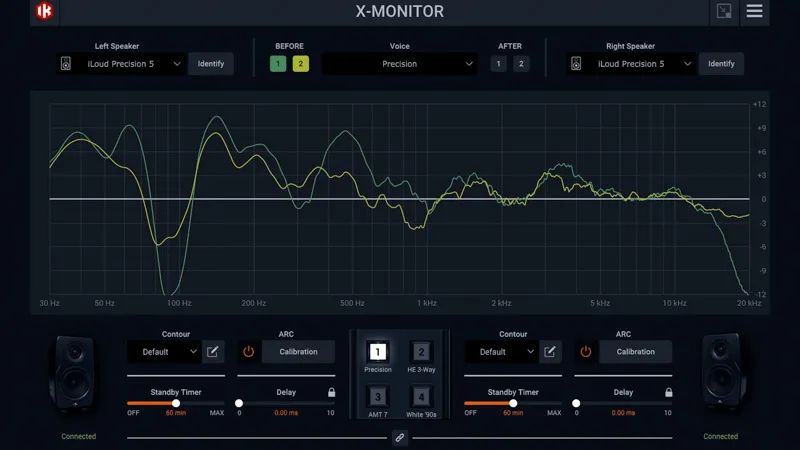The height and width of the screenshot is (450, 800).
Task: Open the Right Speaker model dropdown
Action: (x=631, y=64)
